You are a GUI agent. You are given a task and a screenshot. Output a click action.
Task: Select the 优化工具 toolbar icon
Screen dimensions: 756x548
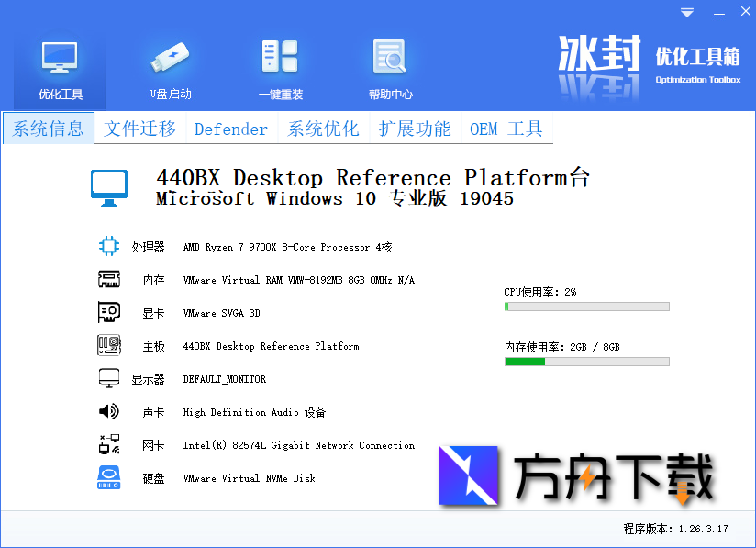click(59, 64)
